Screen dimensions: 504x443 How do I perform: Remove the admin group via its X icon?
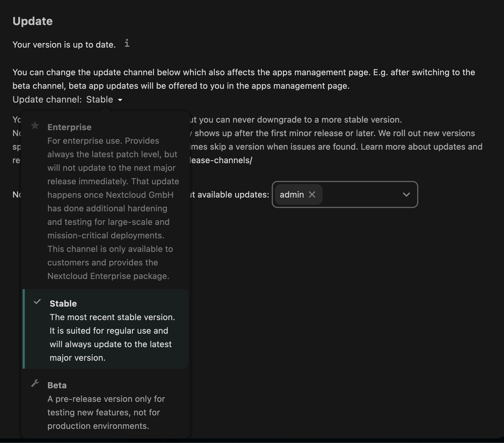click(312, 194)
